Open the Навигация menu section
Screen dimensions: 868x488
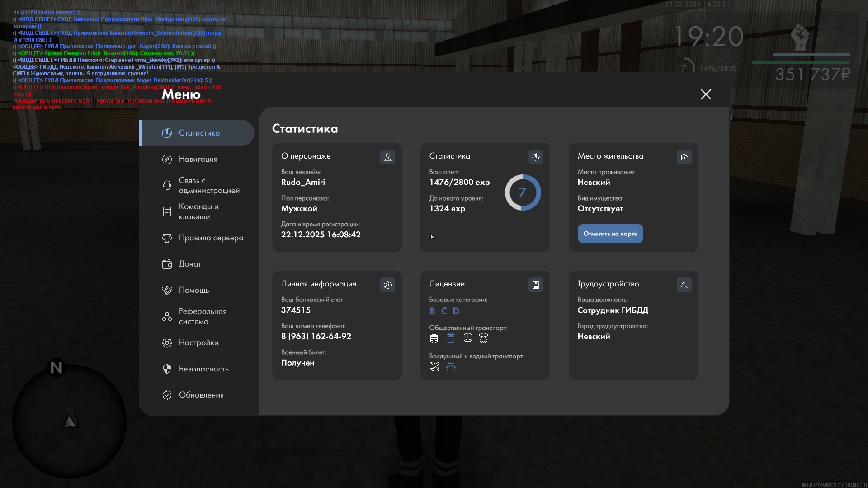(198, 159)
